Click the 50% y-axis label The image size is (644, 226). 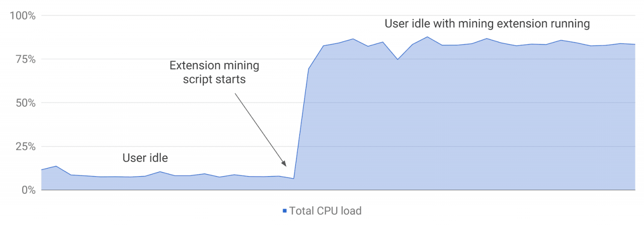coord(25,103)
